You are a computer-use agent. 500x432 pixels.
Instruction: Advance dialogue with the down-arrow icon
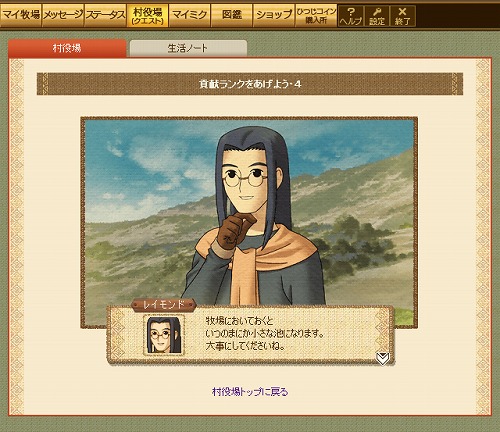point(382,358)
